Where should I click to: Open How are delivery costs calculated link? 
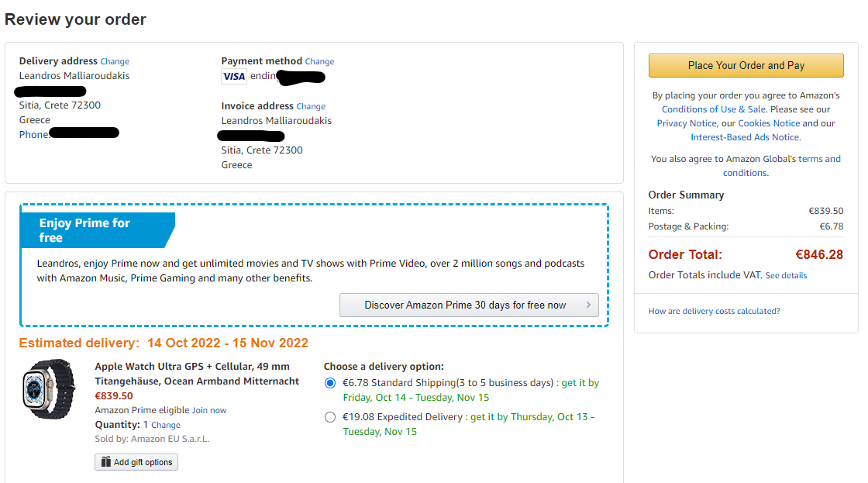pyautogui.click(x=714, y=312)
